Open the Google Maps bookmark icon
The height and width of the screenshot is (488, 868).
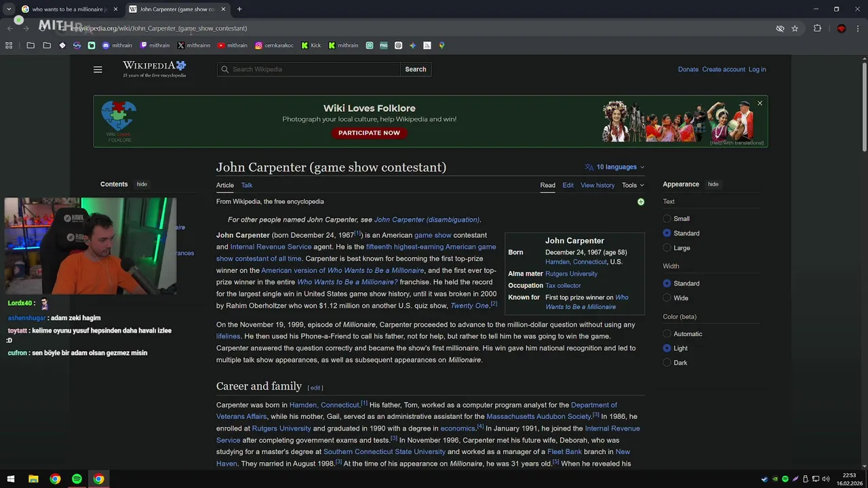tap(441, 45)
